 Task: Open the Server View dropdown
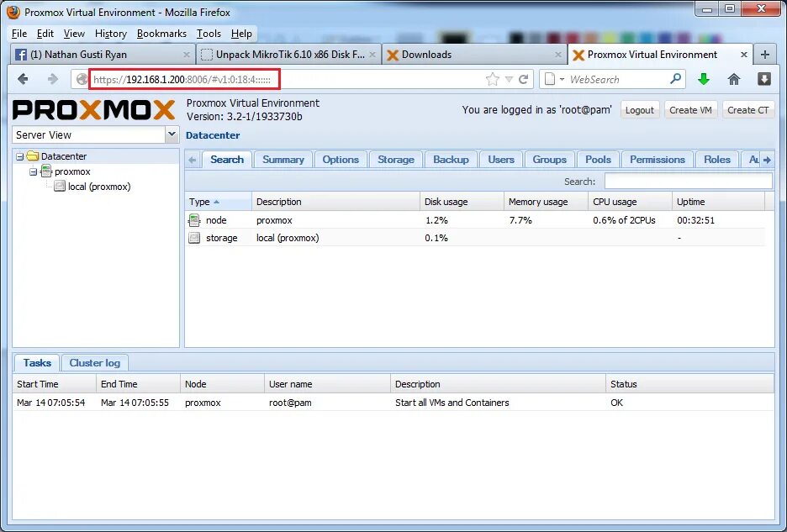(172, 134)
